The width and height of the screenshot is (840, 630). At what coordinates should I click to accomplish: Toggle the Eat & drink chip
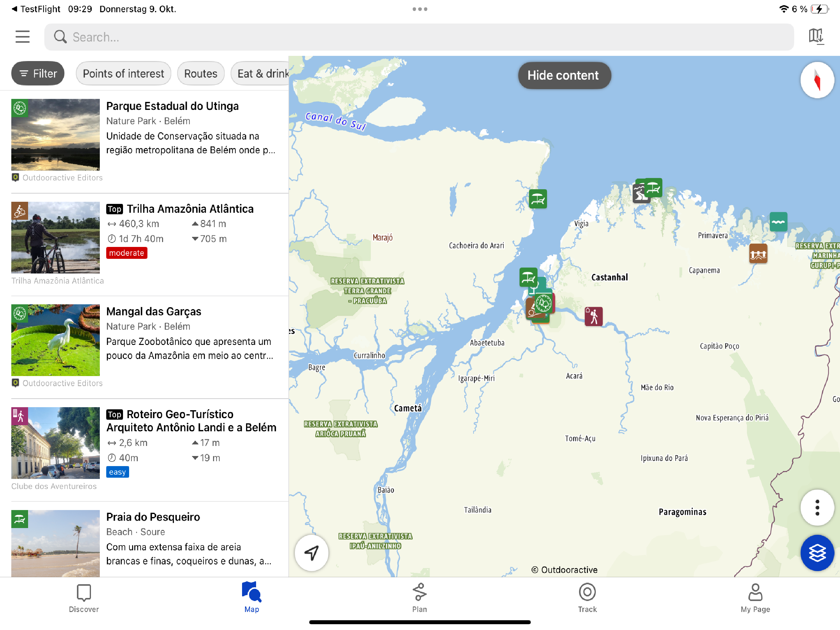click(x=260, y=73)
